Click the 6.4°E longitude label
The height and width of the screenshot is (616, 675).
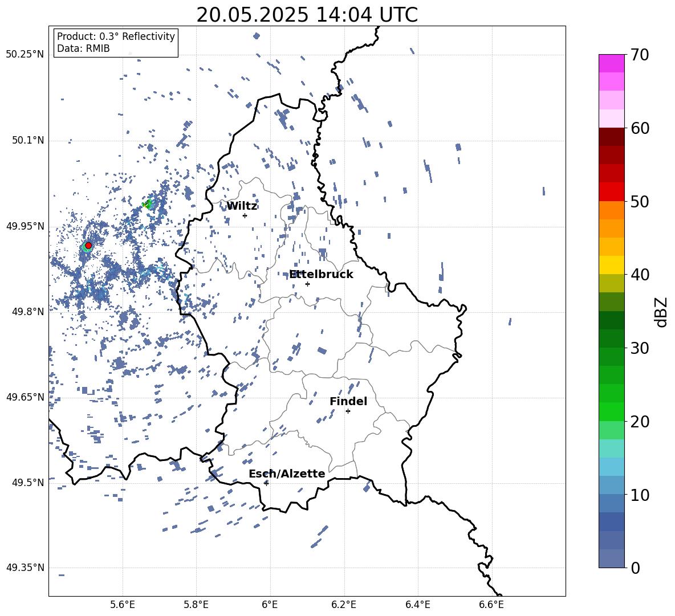point(417,605)
